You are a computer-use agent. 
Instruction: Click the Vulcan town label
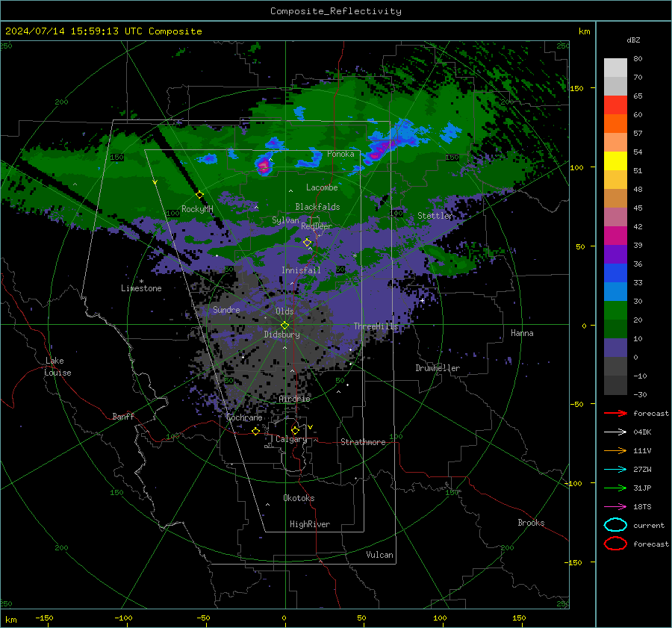380,555
